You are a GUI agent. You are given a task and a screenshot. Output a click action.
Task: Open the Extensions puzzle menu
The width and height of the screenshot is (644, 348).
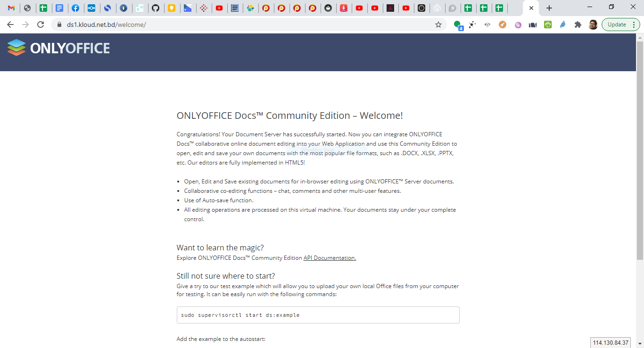578,25
